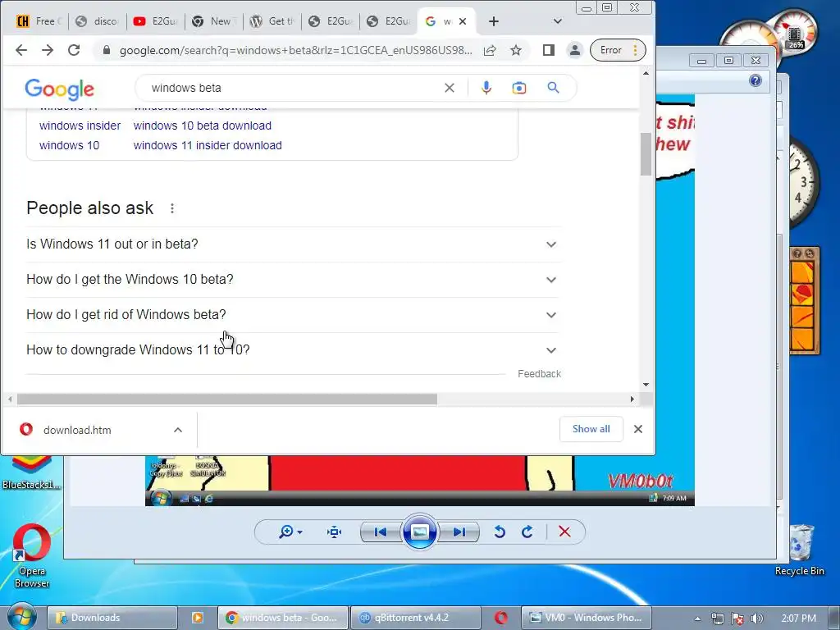Select Opera Browser desktop shortcut

(x=32, y=556)
